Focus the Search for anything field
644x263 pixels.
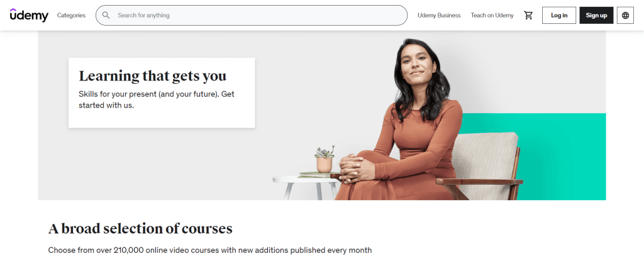click(x=252, y=15)
